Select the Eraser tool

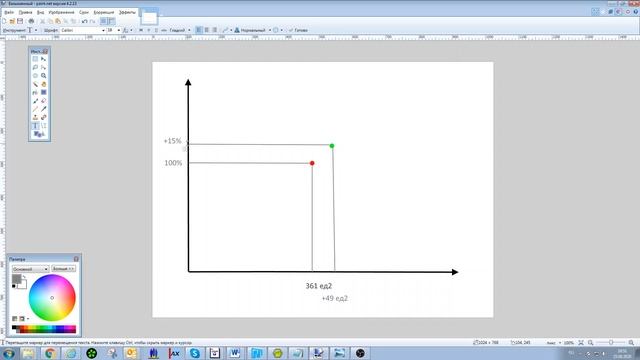[44, 101]
